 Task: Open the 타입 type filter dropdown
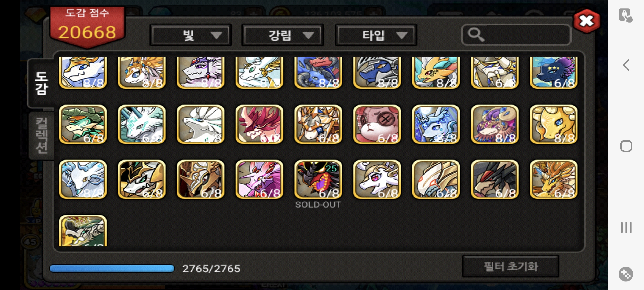pyautogui.click(x=376, y=35)
